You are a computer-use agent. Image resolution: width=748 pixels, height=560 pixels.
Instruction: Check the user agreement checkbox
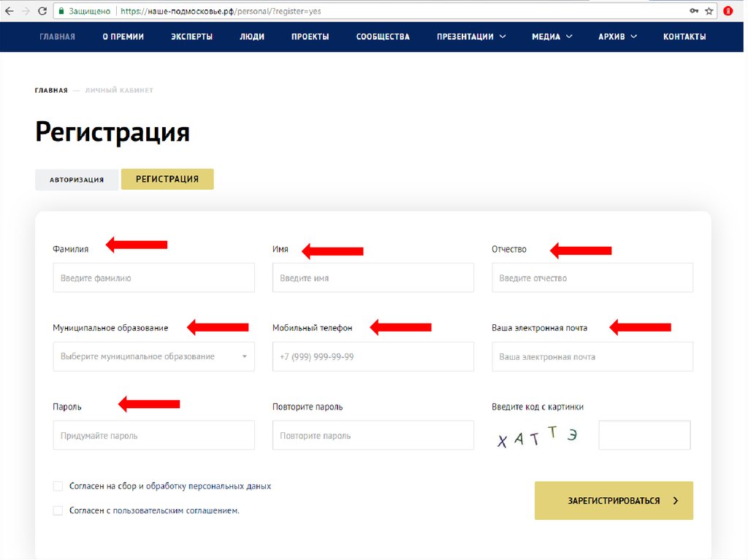coord(58,511)
